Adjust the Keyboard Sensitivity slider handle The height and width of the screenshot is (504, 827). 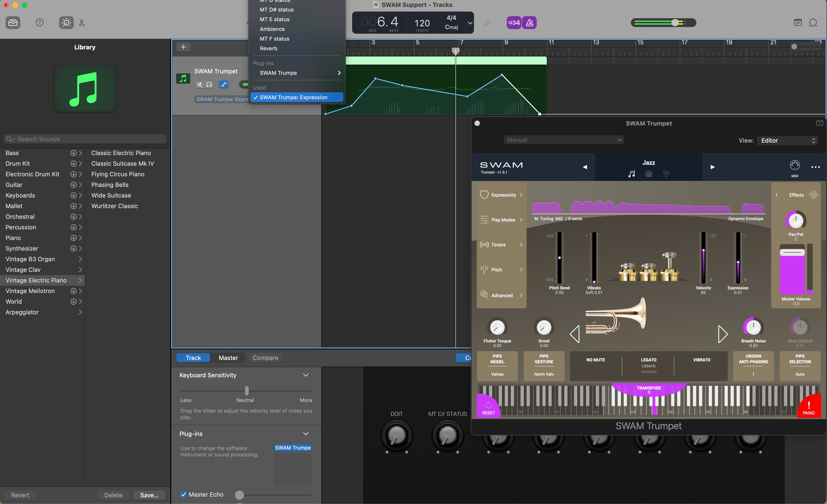tap(247, 391)
